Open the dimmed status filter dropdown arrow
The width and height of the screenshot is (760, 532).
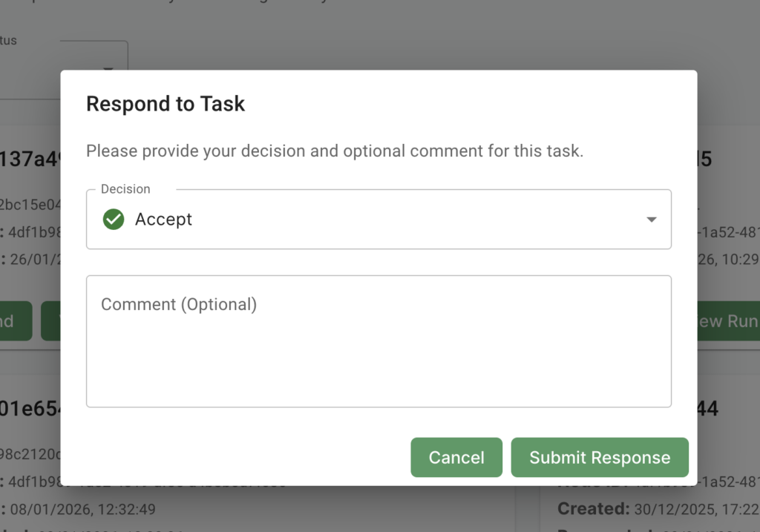108,68
